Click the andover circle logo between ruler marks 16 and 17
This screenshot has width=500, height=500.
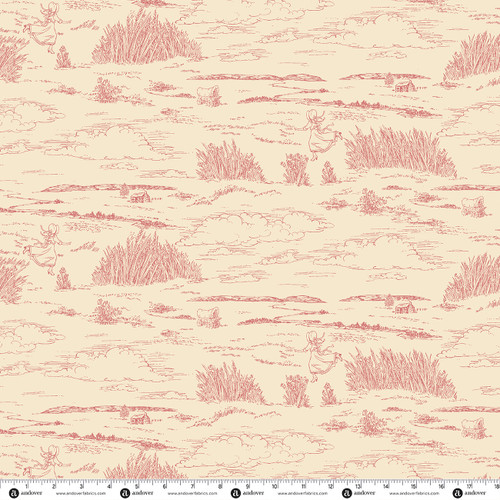pyautogui.click(x=458, y=493)
